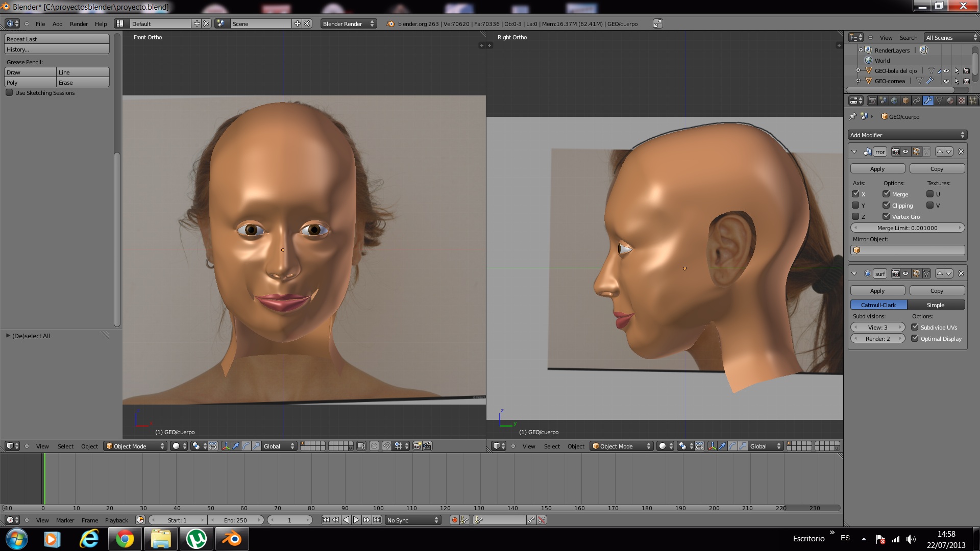This screenshot has height=551, width=980.
Task: Click the Merge Limit value slider
Action: click(x=907, y=228)
